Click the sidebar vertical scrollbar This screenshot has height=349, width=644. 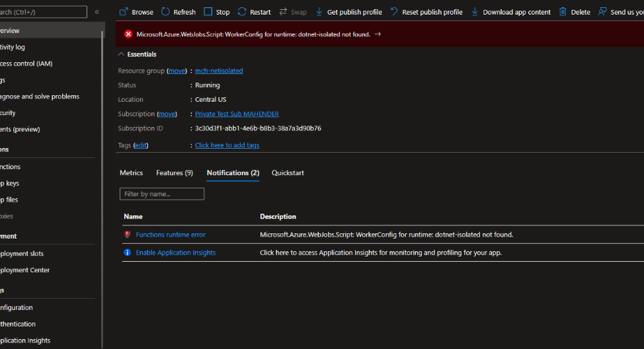[102, 190]
